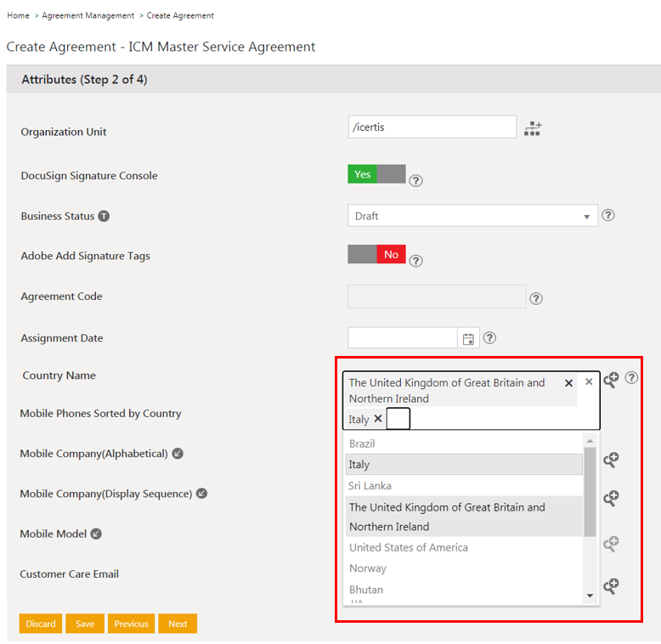Toggle the Adobe Add Signature Tags switch
This screenshot has width=661, height=644.
pyautogui.click(x=376, y=255)
